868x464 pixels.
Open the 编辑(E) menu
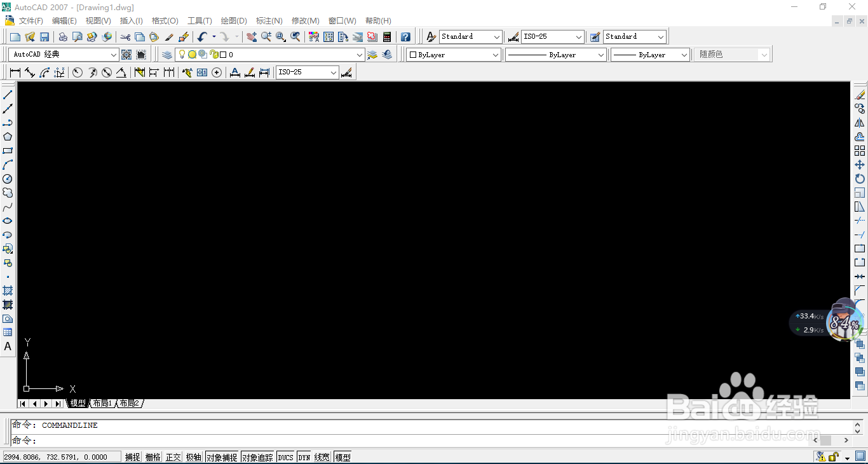(x=64, y=21)
